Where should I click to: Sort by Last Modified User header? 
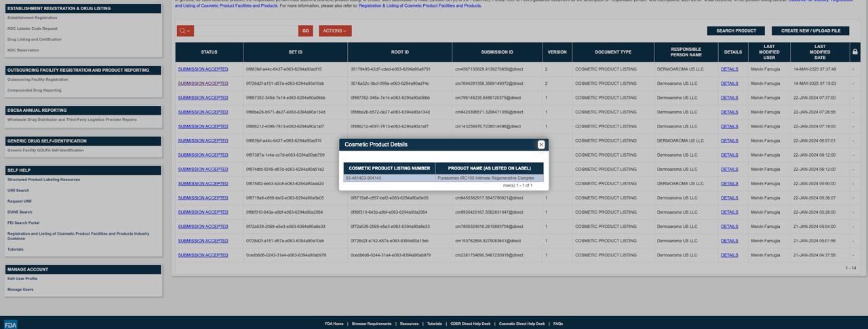point(769,52)
